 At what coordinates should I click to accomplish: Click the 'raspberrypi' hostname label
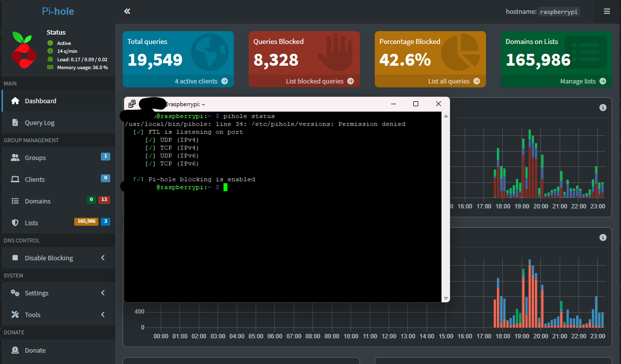click(x=559, y=11)
